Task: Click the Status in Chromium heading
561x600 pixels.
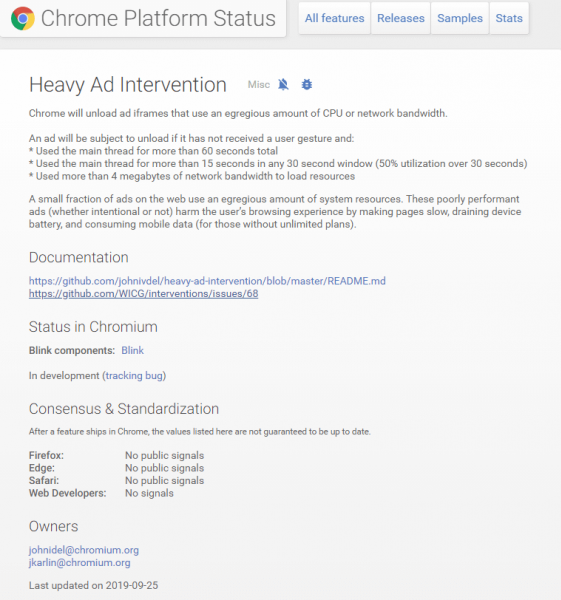Action: coord(93,327)
